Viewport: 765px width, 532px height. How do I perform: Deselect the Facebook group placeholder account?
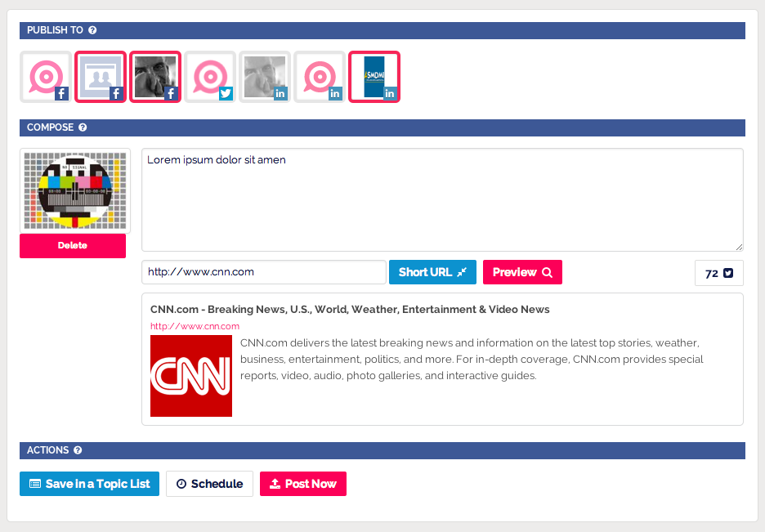[x=101, y=77]
